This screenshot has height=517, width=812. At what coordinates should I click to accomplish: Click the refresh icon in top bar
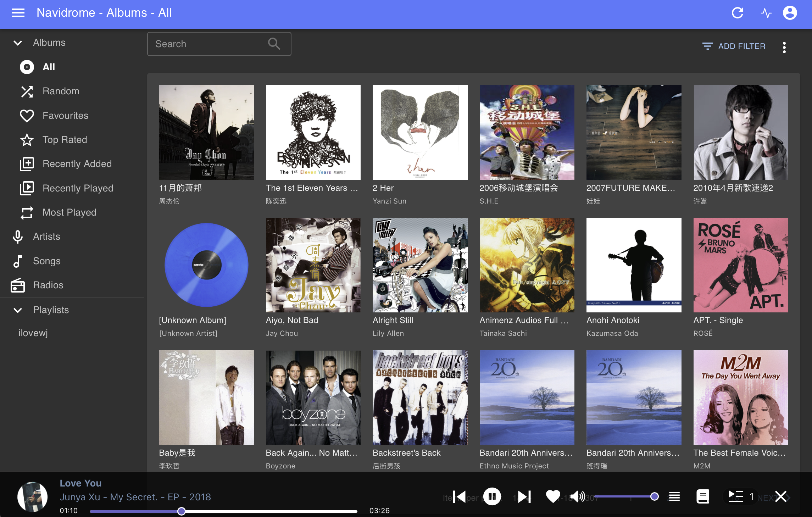click(x=738, y=13)
